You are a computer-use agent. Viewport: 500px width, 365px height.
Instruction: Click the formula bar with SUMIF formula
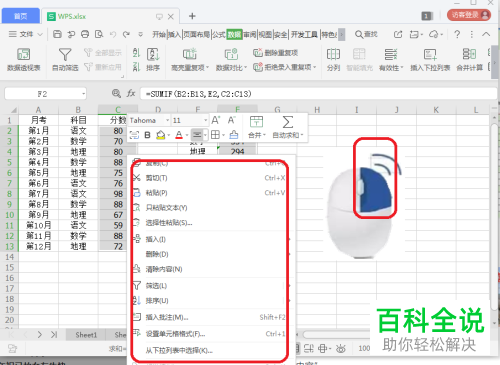pos(318,94)
